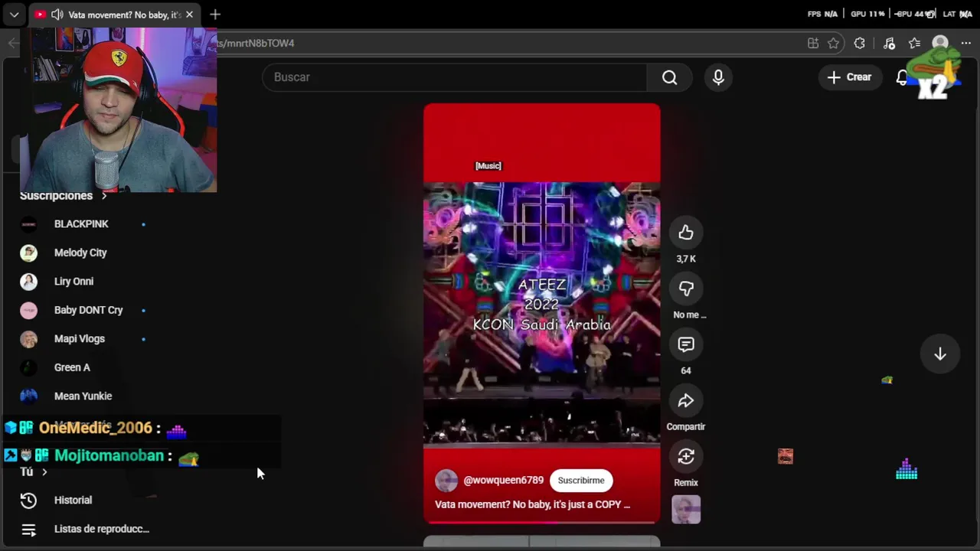Click Liry Onni channel avatar icon
This screenshot has height=551, width=980.
tap(28, 282)
